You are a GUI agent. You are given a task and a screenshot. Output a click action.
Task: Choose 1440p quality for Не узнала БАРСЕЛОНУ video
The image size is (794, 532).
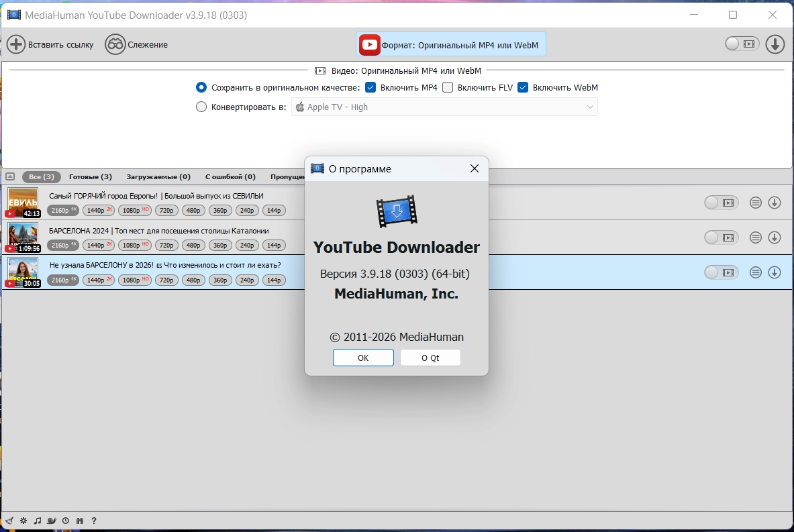(99, 280)
